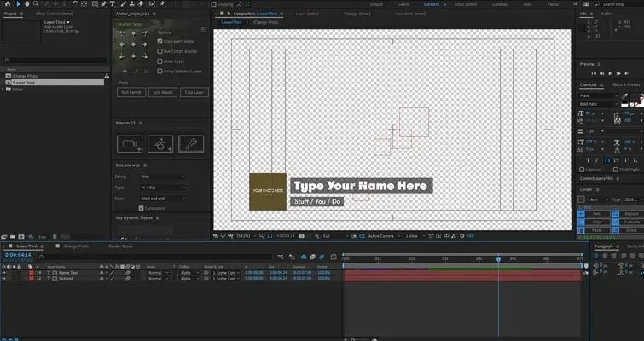This screenshot has width=644, height=341.
Task: Select the Pen tool
Action: click(103, 3)
